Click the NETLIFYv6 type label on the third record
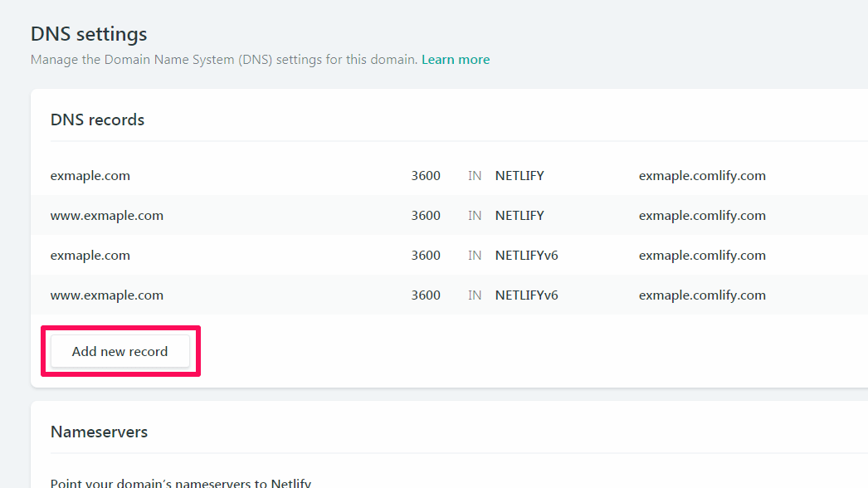 coord(528,255)
